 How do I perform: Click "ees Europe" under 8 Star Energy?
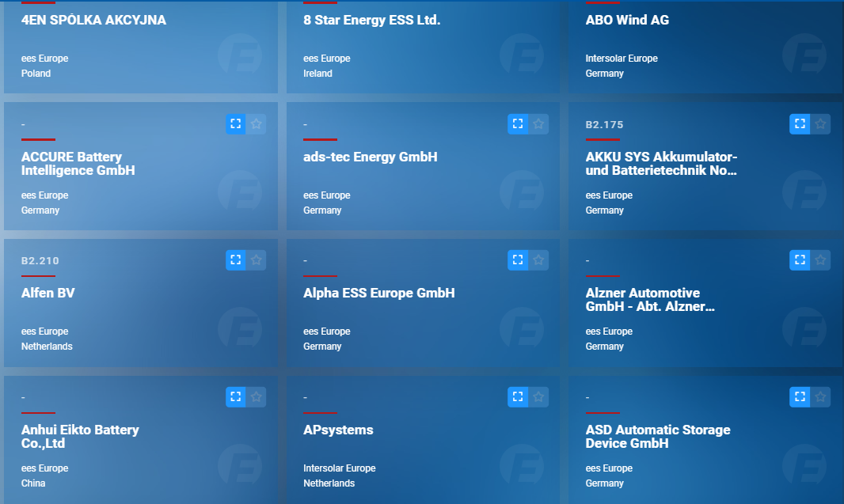327,58
